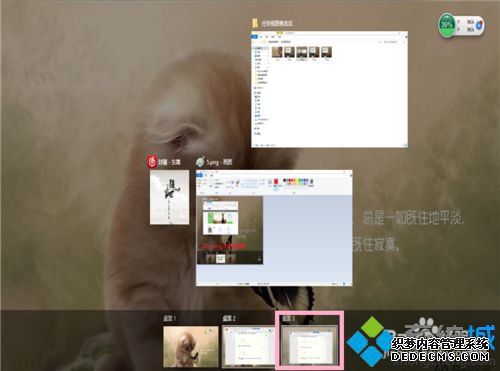Open the NetEase music window preview
The image size is (500, 371).
pyautogui.click(x=169, y=197)
